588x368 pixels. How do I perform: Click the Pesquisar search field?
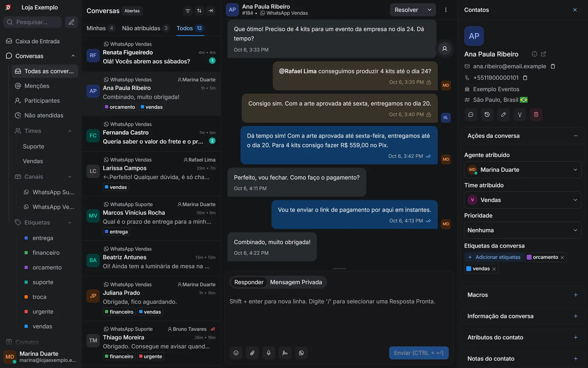33,22
